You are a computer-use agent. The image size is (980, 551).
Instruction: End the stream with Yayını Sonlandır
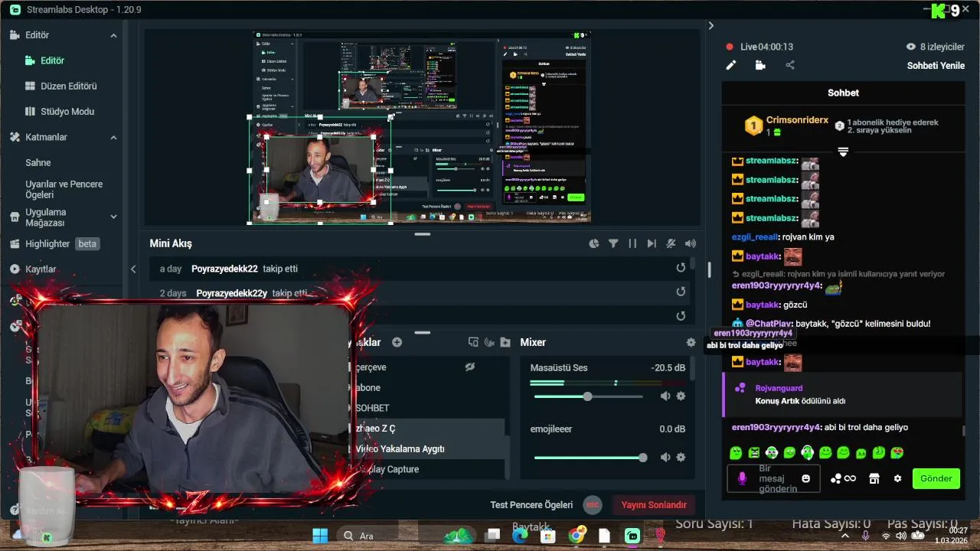[x=653, y=505]
